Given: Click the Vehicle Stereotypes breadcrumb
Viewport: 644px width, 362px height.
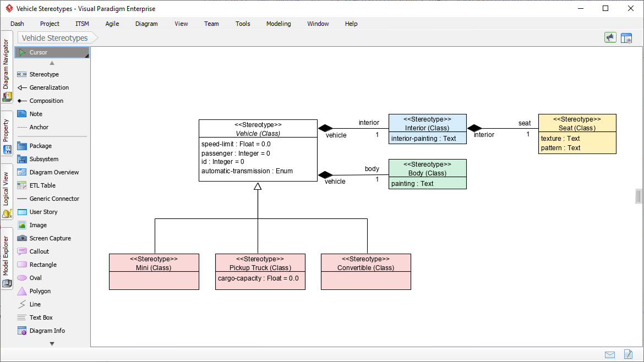Looking at the screenshot, I should 55,37.
